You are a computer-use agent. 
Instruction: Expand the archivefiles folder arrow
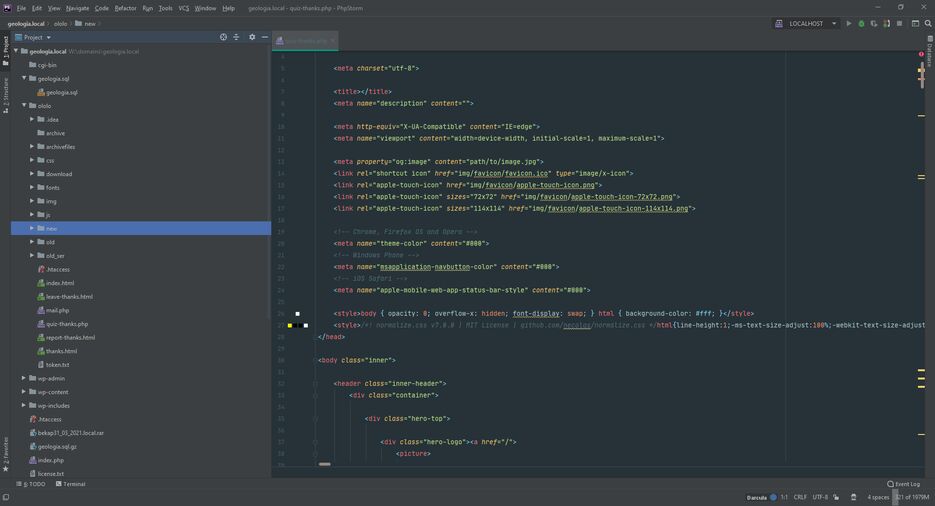(x=32, y=147)
